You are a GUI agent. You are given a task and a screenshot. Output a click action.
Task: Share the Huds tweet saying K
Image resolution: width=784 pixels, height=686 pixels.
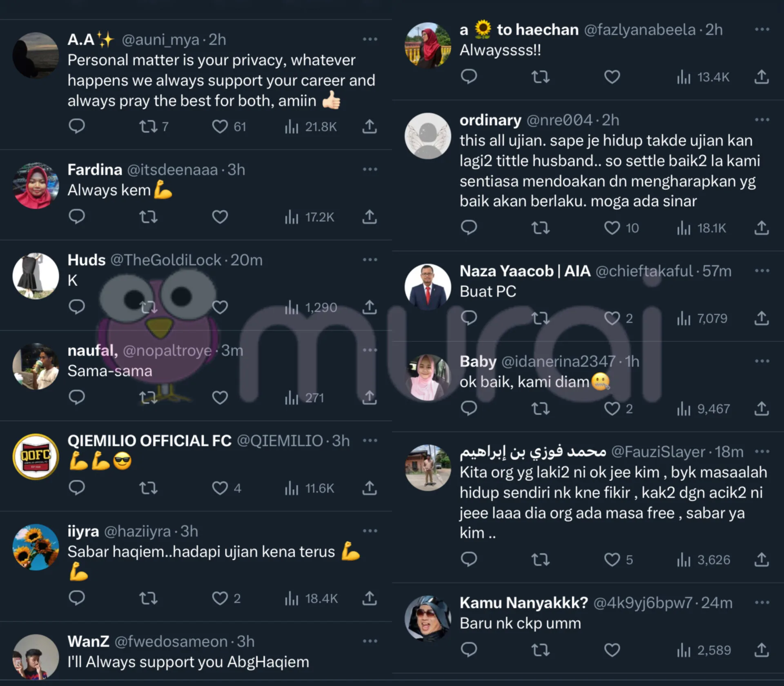tap(370, 307)
